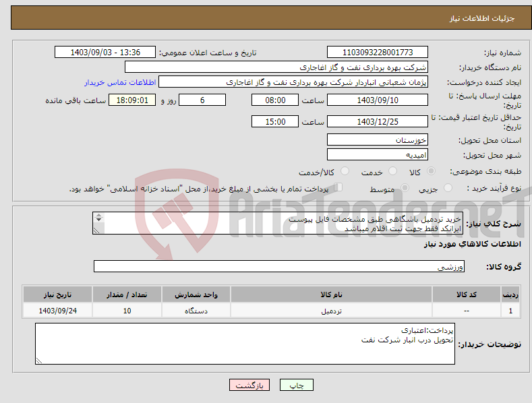Viewport: 532px width, 403px height.
Task: Click the resize grip of شرح کلی نیاز box
Action: [x=96, y=230]
